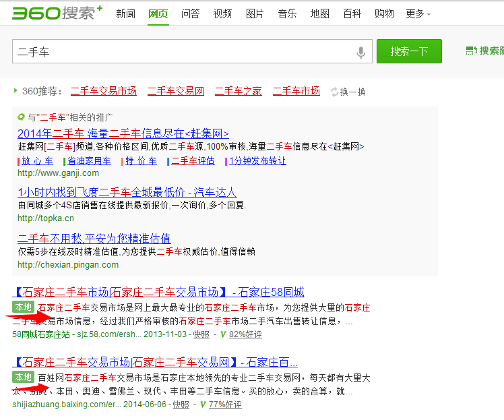This screenshot has width=504, height=420.
Task: Click the 放心车 sublink
Action: coord(37,161)
